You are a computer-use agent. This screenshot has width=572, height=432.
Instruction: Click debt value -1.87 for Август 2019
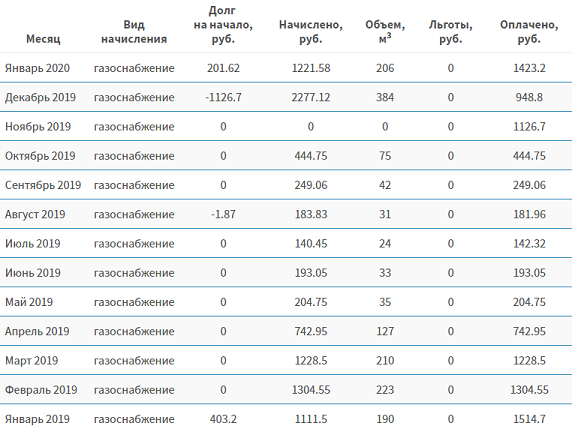[223, 214]
